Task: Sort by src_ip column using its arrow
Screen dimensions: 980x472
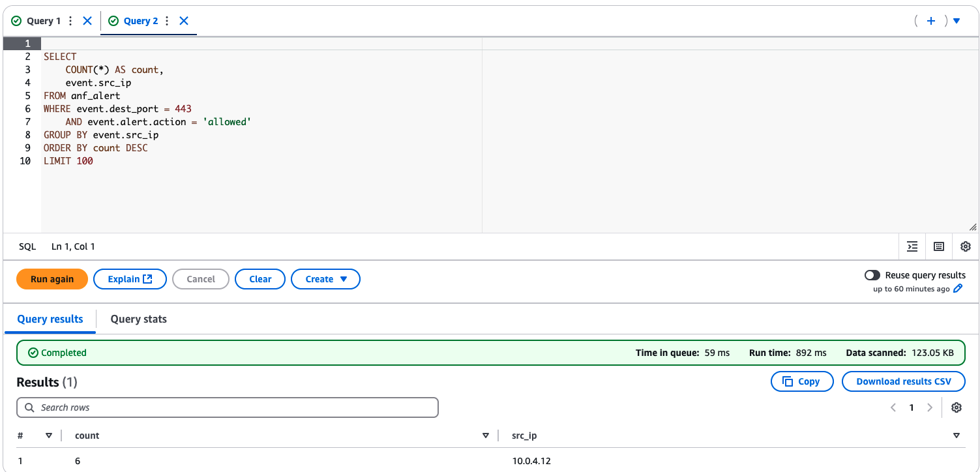Action: click(957, 435)
